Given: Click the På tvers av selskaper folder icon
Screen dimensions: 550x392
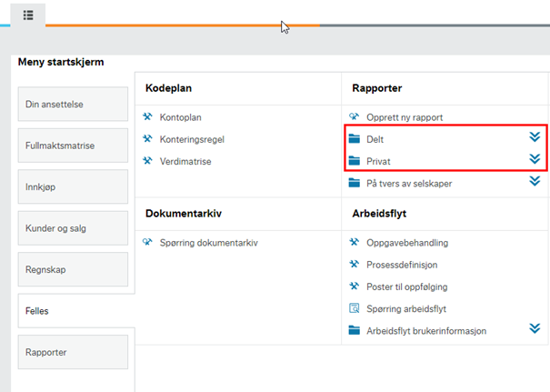Looking at the screenshot, I should [x=355, y=183].
